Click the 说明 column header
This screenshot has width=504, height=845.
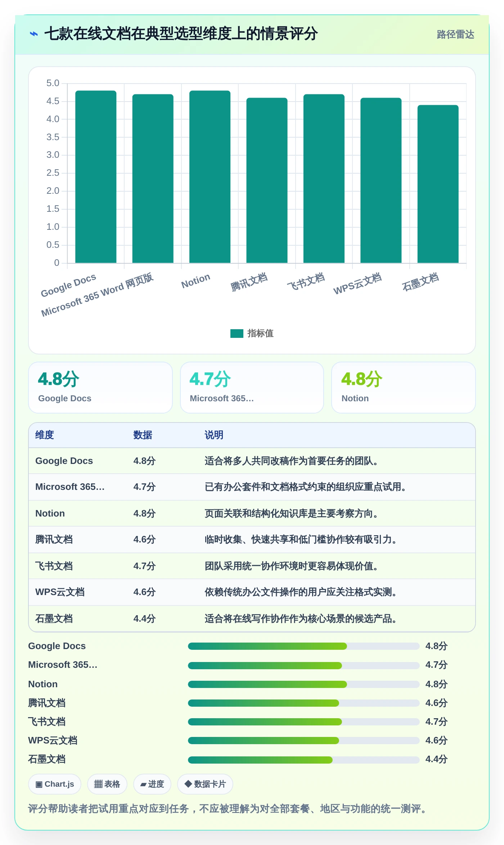point(214,435)
